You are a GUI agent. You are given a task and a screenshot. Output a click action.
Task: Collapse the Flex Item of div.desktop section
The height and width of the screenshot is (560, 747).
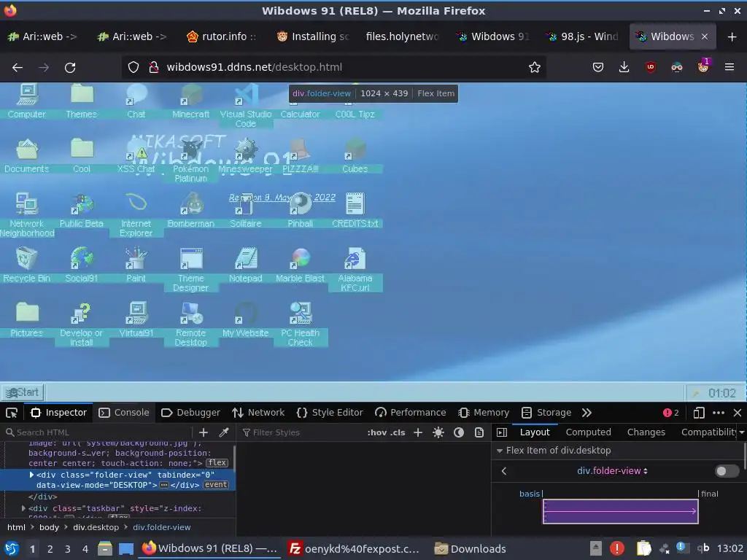pos(500,451)
